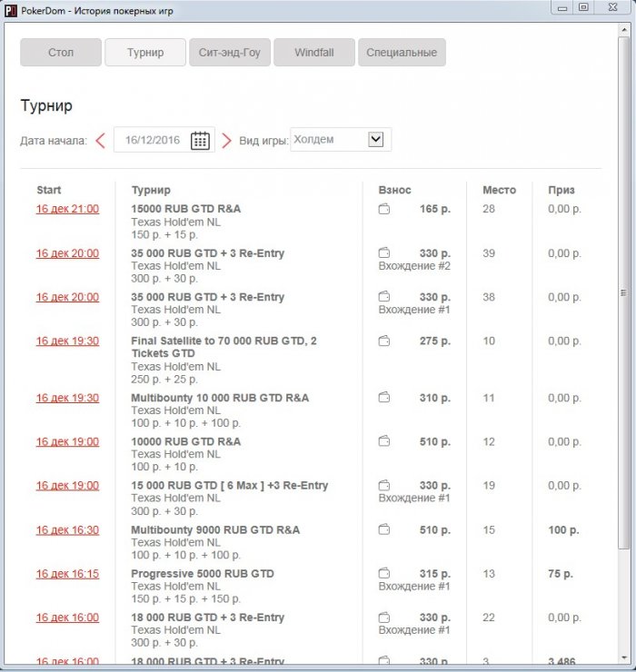Click place value 28
The image size is (636, 672).
[489, 209]
